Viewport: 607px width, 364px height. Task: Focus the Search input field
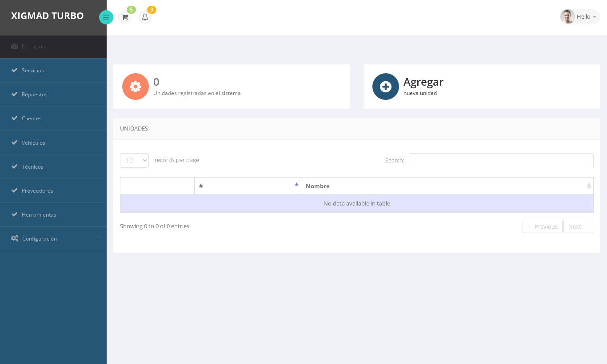click(501, 161)
